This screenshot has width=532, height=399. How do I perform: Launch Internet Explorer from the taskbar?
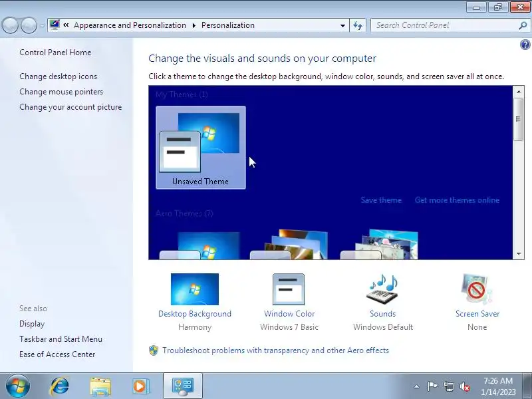point(59,386)
